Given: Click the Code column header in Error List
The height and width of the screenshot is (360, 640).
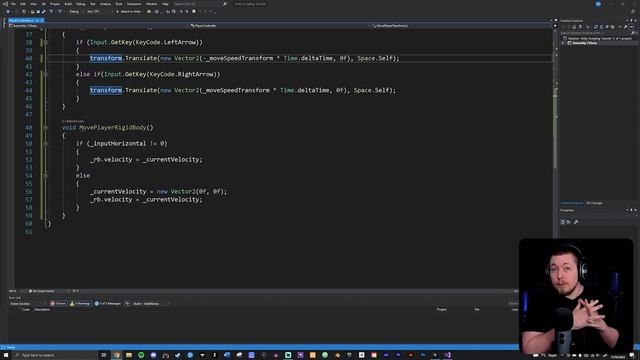Looking at the screenshot, I should [26, 309].
